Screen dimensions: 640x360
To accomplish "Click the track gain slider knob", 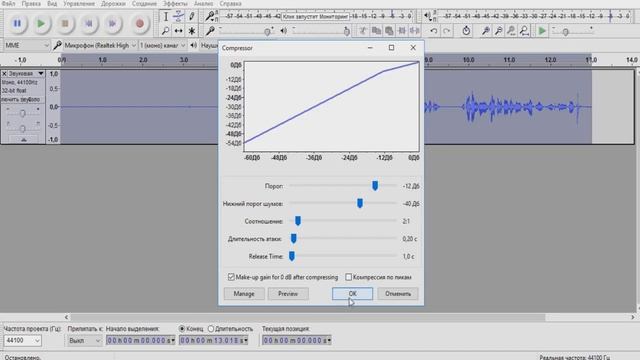I will tap(22, 113).
